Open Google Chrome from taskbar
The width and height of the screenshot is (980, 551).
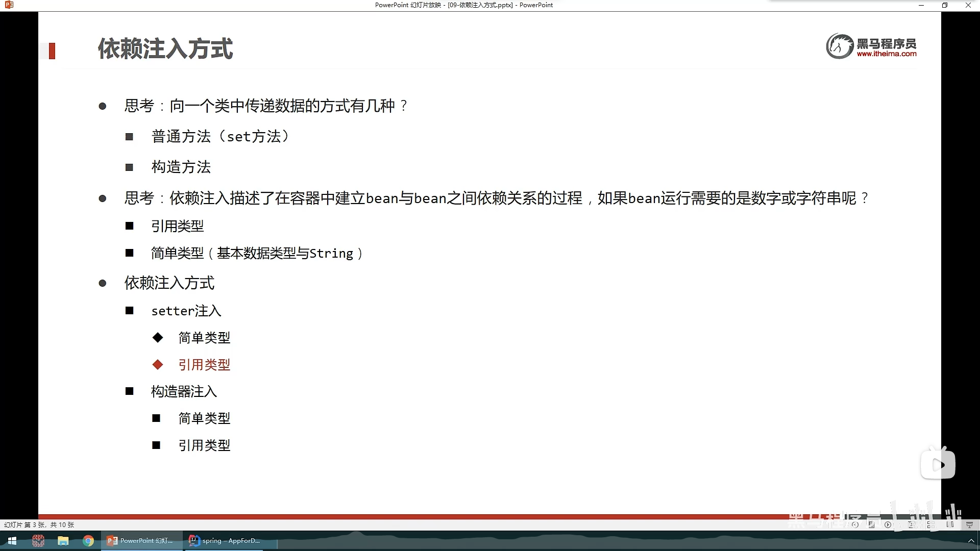point(88,541)
